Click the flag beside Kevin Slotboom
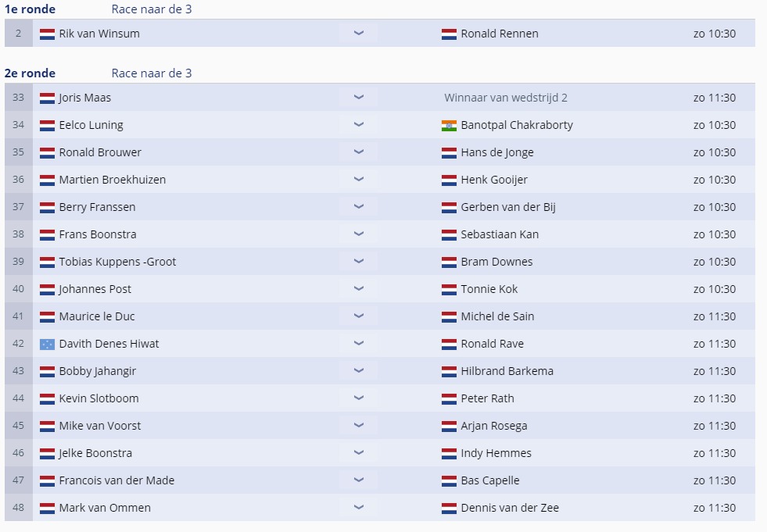This screenshot has height=532, width=767. (47, 399)
